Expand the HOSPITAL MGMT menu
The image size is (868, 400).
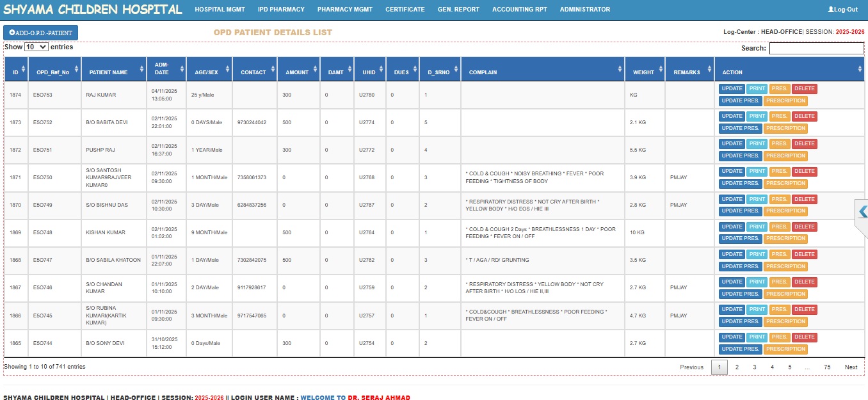click(x=220, y=10)
